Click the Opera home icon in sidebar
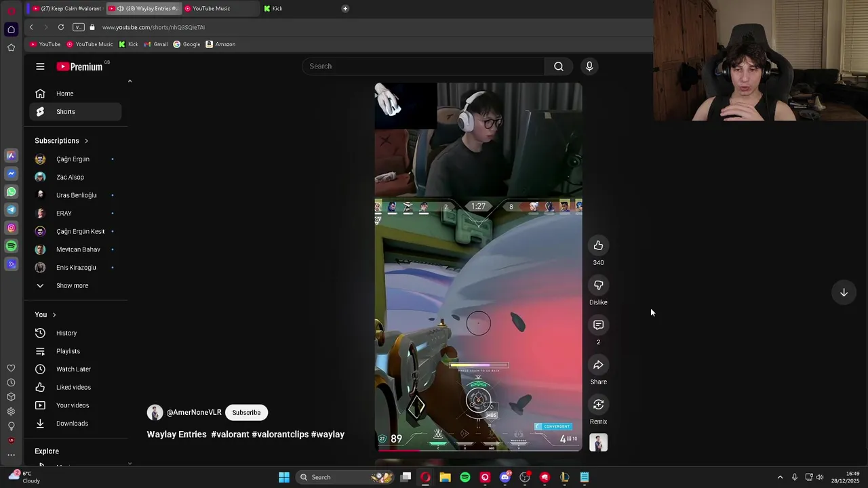The width and height of the screenshot is (868, 488). pos(11,29)
